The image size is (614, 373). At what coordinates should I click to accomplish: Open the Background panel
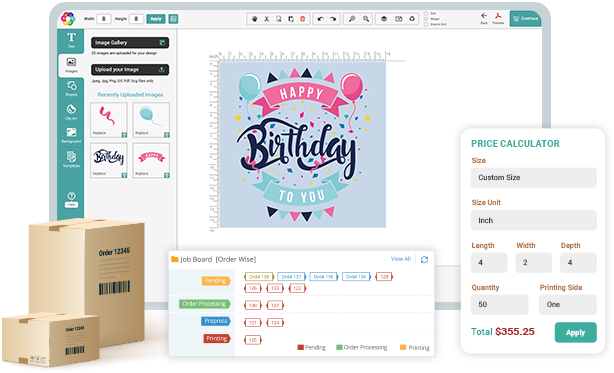[71, 135]
